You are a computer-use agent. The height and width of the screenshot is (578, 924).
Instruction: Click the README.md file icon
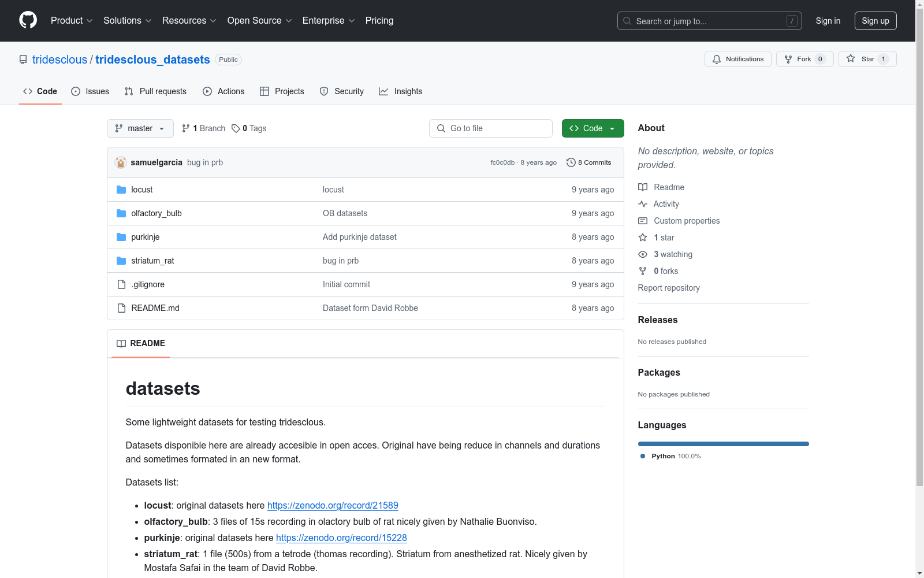coord(121,308)
